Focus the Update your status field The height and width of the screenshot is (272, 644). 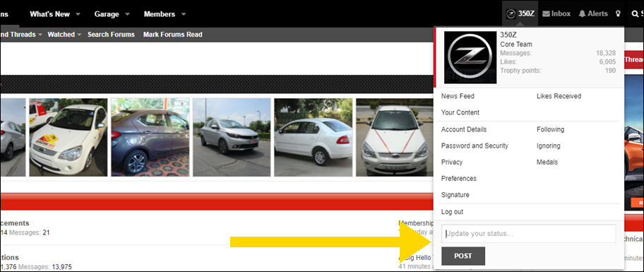pyautogui.click(x=529, y=234)
